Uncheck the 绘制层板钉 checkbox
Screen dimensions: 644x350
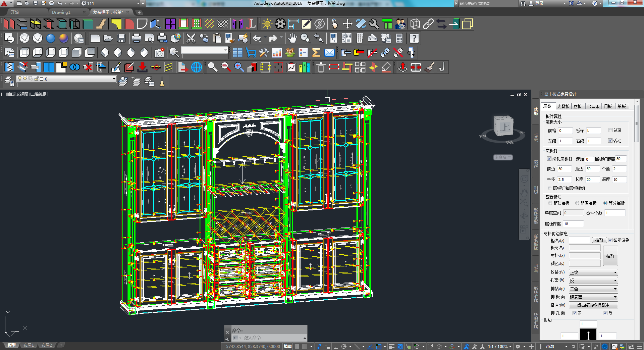pos(549,159)
